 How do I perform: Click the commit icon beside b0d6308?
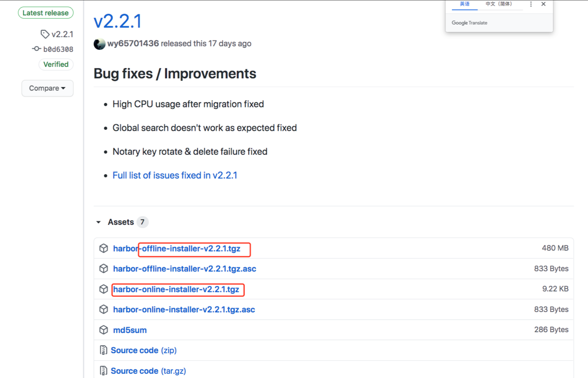click(37, 49)
